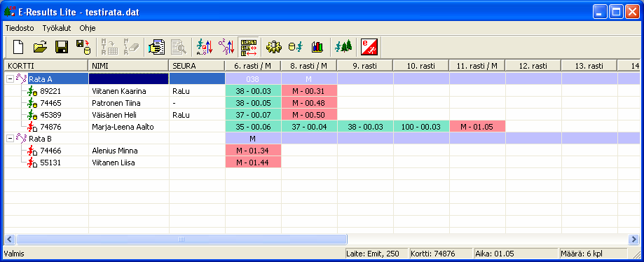Click the database runner icon
Screen dimensions: 644x262
coord(295,47)
